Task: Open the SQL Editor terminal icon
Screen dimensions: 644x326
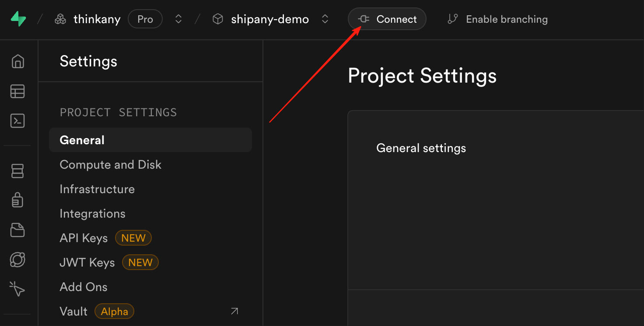Action: click(17, 121)
